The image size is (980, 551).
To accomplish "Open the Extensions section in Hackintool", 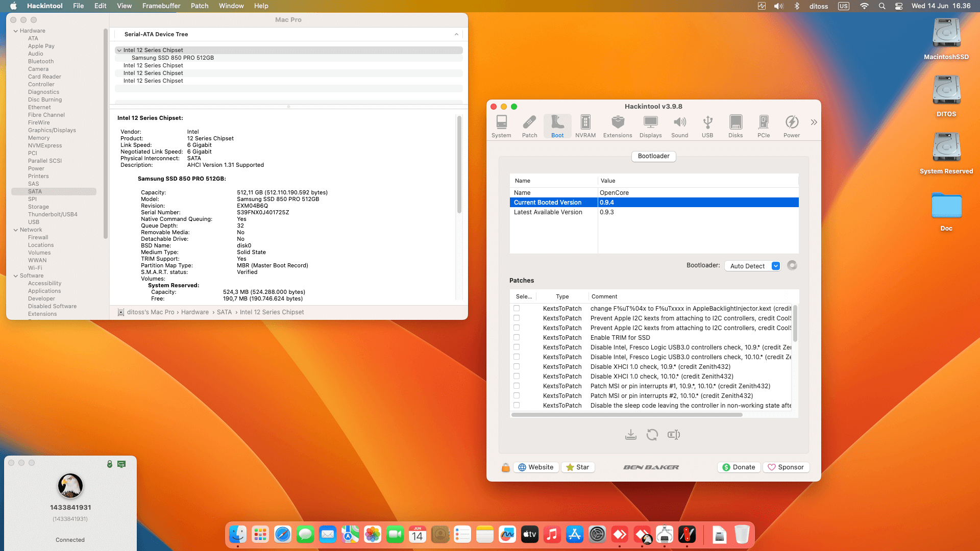I will pyautogui.click(x=618, y=126).
